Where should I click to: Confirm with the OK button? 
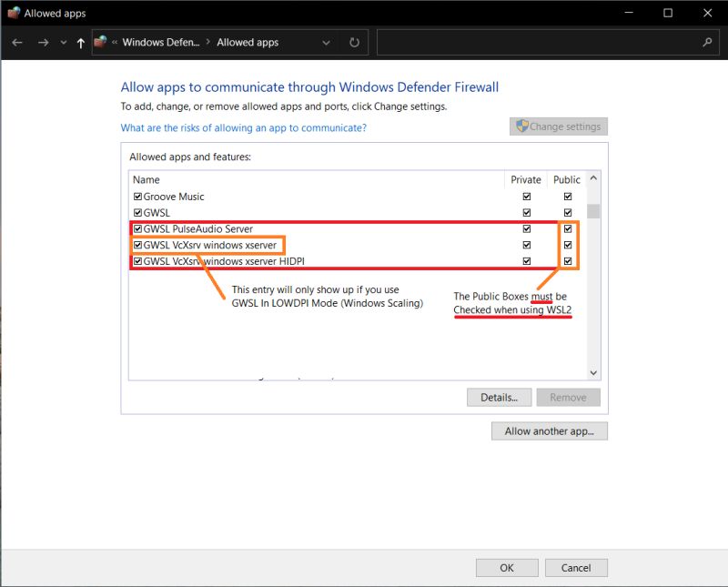click(x=507, y=568)
